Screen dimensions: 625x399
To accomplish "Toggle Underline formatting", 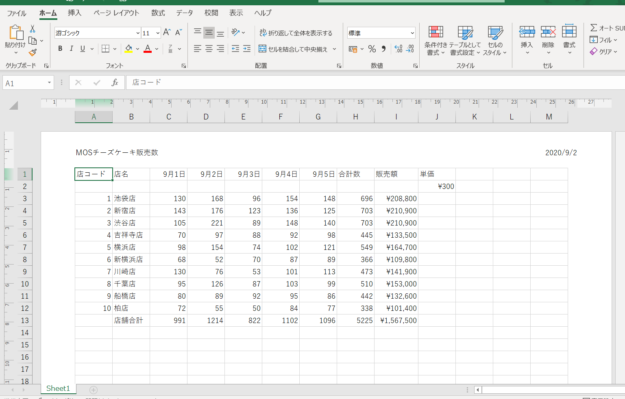I will 83,49.
